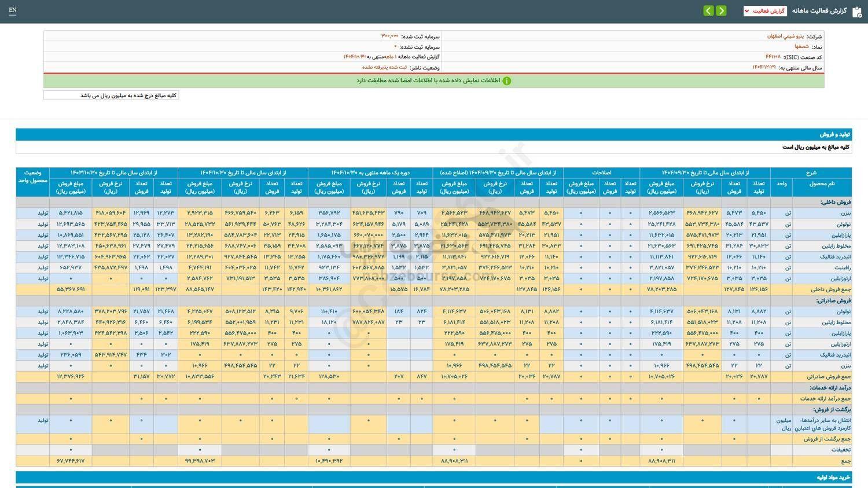Click the وضعیت محصول-واحد column header
The height and width of the screenshot is (488, 868).
[32, 177]
